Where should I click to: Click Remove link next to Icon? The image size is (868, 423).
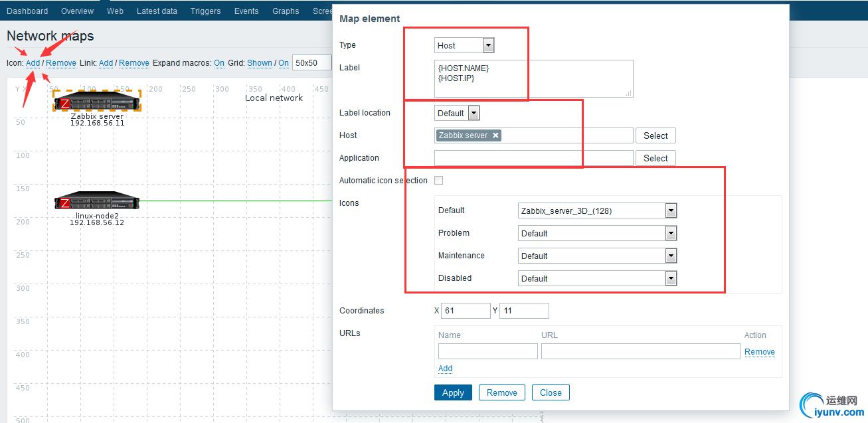61,63
